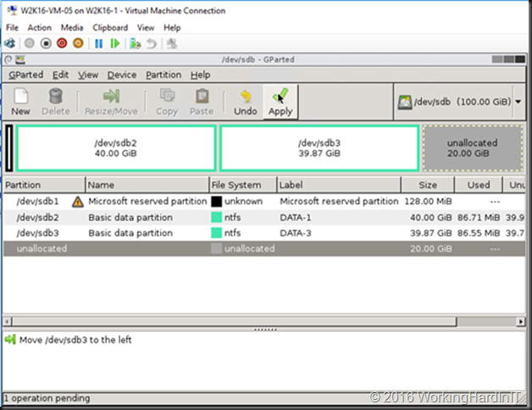Viewport: 532px width, 410px height.
Task: Select the small /dev/sdb1 block in disk graphic
Action: click(9, 148)
